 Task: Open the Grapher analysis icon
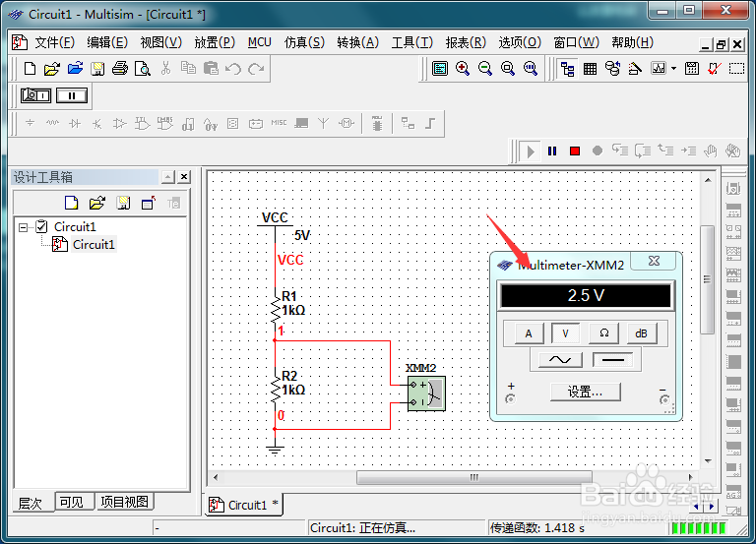(x=659, y=69)
